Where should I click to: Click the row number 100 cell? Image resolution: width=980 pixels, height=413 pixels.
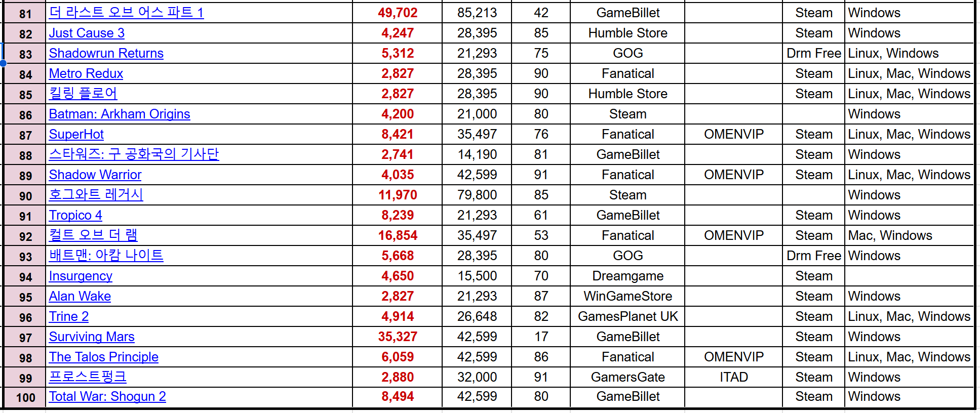[x=25, y=397]
